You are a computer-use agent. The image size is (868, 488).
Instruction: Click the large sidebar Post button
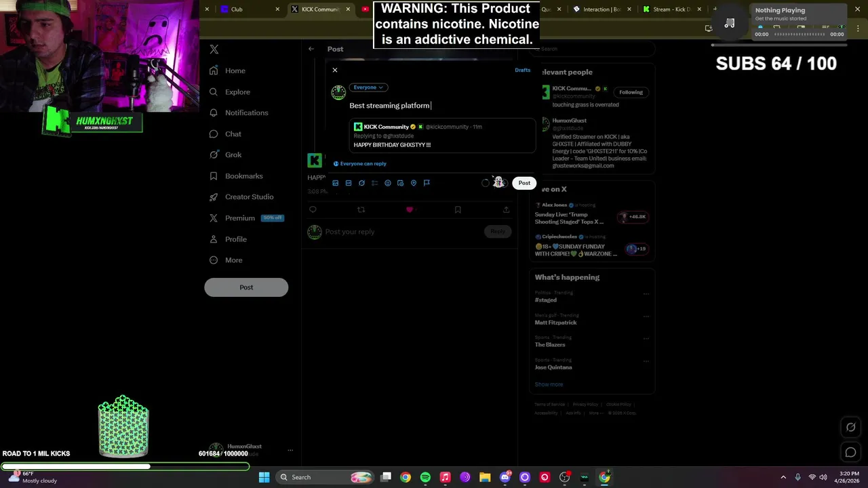coord(246,287)
